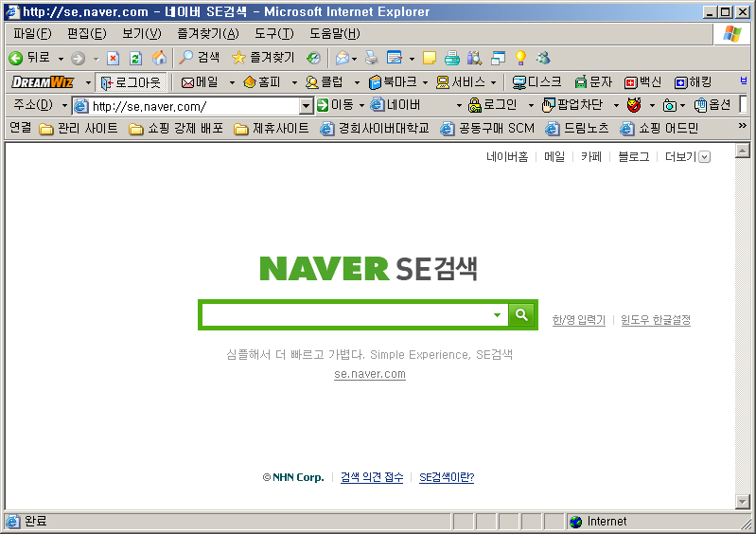The image size is (756, 534).
Task: Refresh the page using the green arrows icon
Action: click(x=135, y=59)
